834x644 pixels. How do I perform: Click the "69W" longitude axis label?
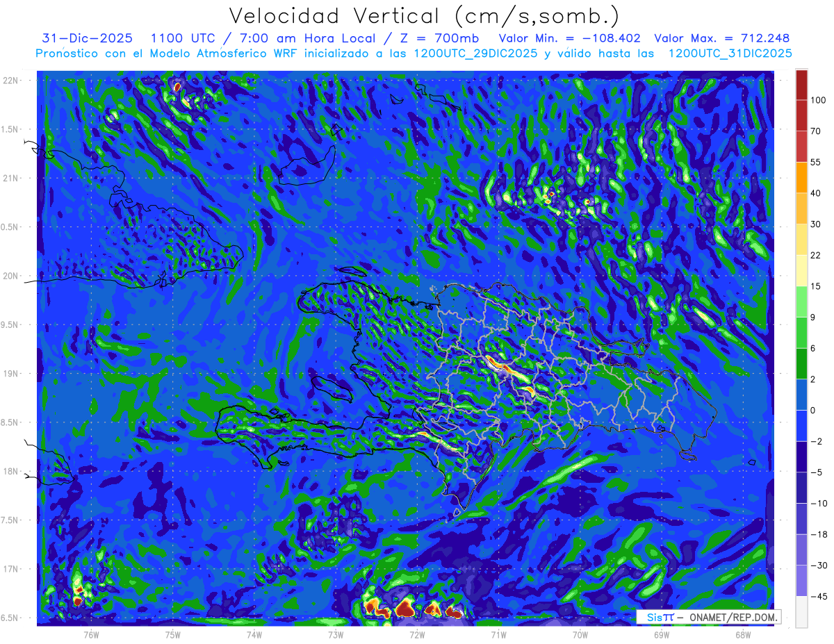662,635
